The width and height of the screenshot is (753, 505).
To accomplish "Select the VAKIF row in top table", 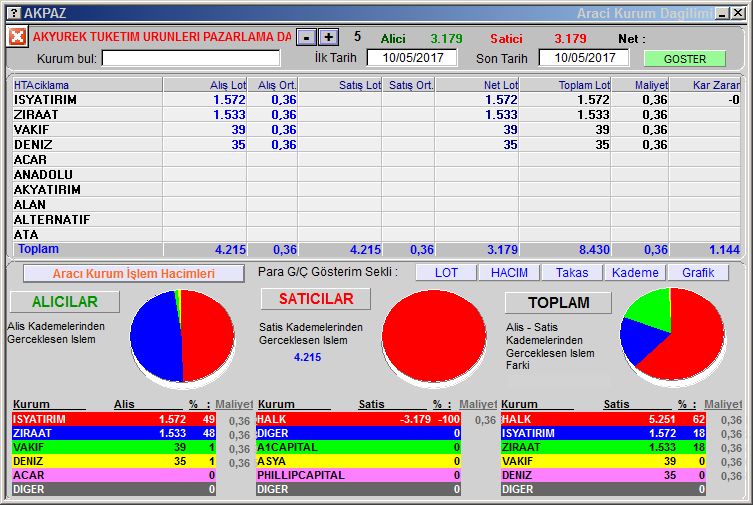I will pyautogui.click(x=376, y=130).
